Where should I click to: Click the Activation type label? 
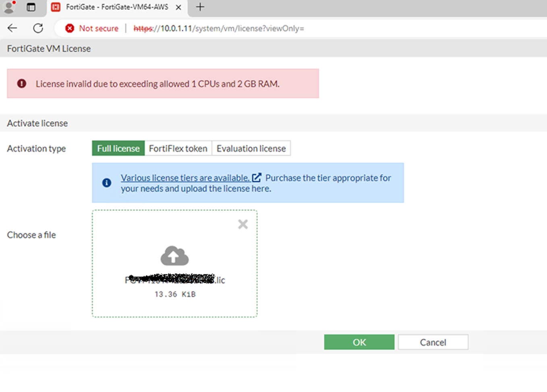tap(36, 148)
